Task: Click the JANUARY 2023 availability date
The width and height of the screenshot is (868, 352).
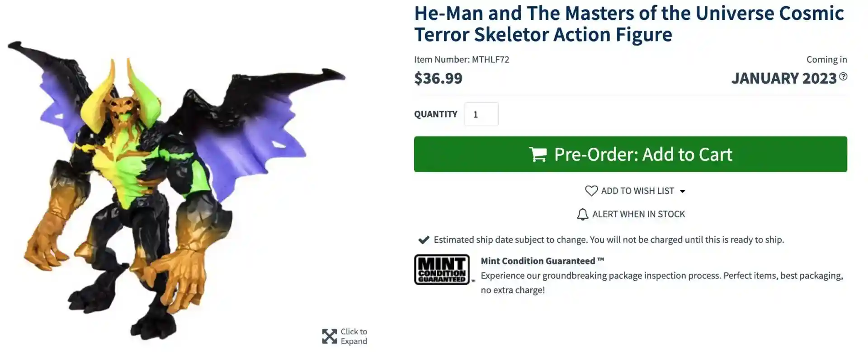Action: 784,78
